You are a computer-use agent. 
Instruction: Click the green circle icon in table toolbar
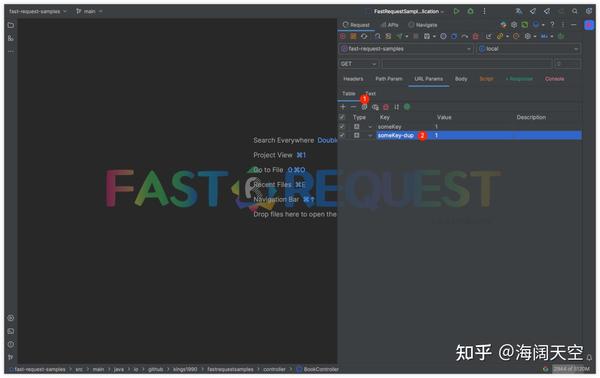[407, 107]
